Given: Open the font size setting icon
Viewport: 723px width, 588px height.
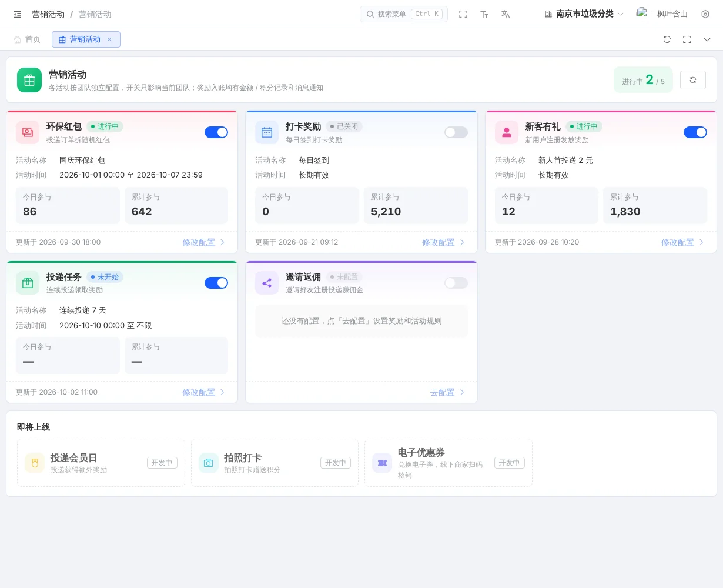Looking at the screenshot, I should click(484, 14).
